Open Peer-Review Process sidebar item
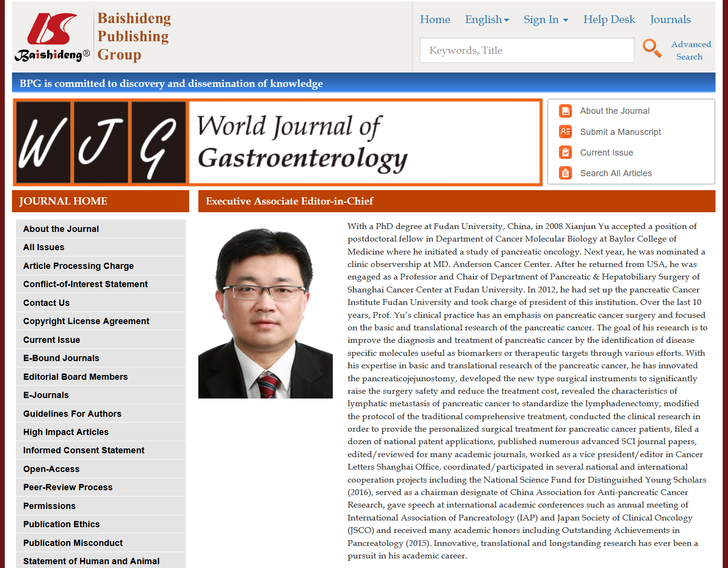The width and height of the screenshot is (728, 568). click(101, 487)
